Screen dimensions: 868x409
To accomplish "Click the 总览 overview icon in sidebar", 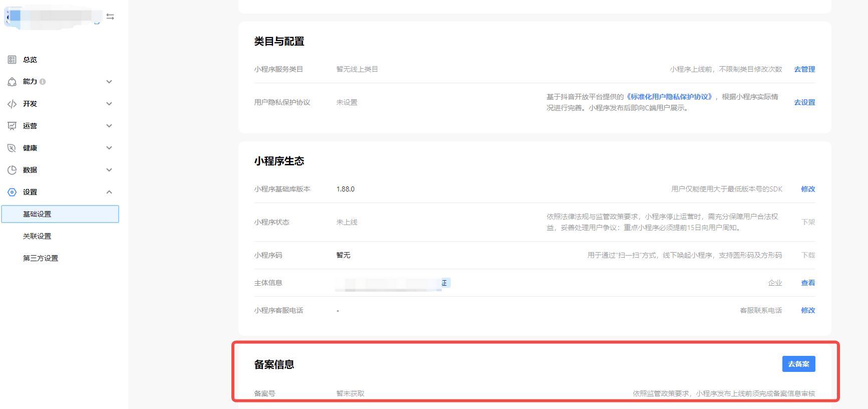I will click(x=12, y=60).
